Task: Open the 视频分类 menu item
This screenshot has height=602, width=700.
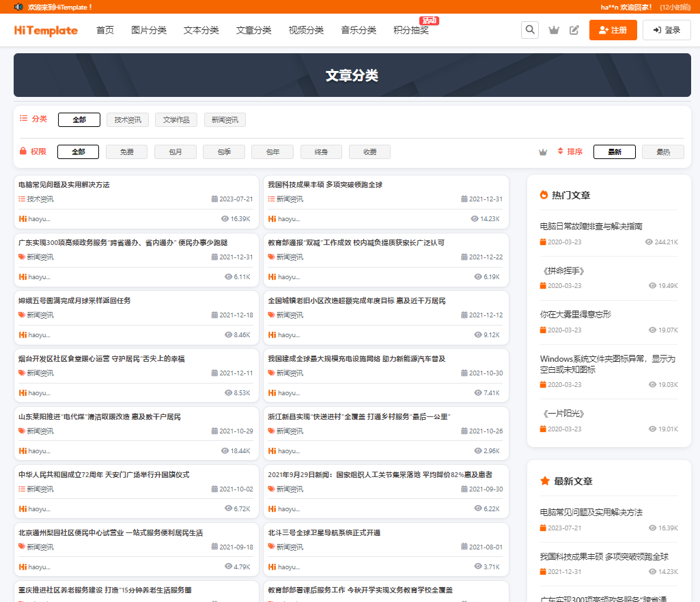Action: [x=306, y=30]
